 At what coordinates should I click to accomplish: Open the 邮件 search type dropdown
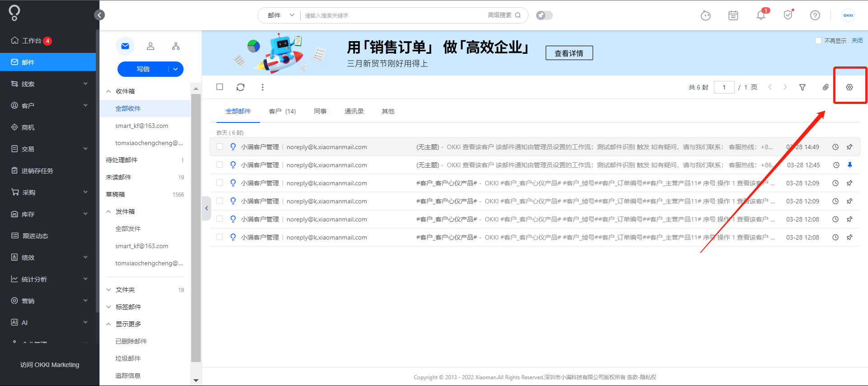280,15
